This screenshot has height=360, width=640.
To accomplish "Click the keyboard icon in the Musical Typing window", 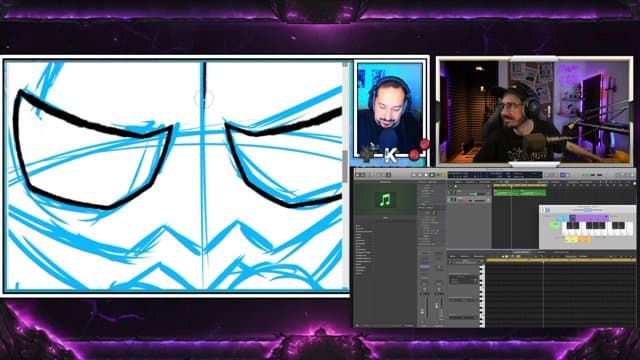I will pyautogui.click(x=548, y=210).
